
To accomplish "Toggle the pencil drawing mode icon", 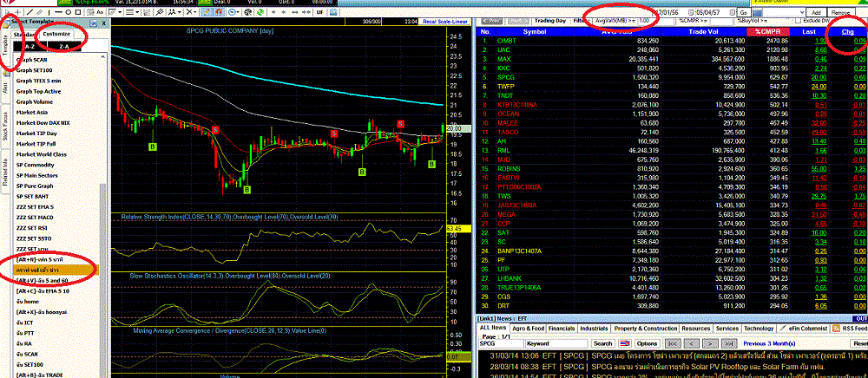I will 206,12.
